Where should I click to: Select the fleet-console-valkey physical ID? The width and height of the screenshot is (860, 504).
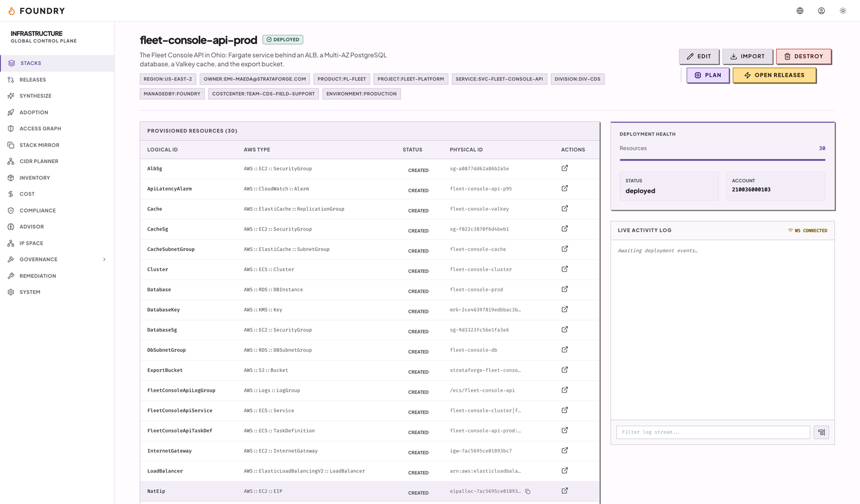coord(480,209)
